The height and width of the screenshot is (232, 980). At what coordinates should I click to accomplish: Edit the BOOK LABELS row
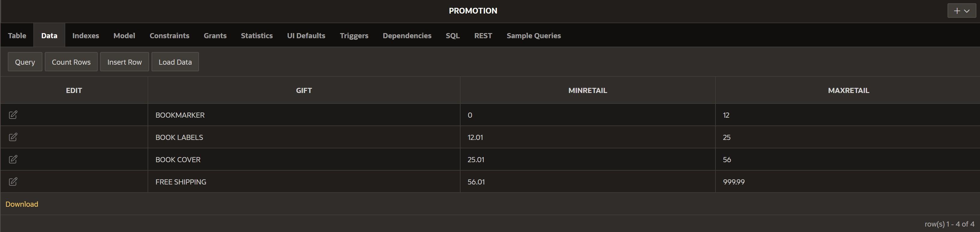coord(13,137)
